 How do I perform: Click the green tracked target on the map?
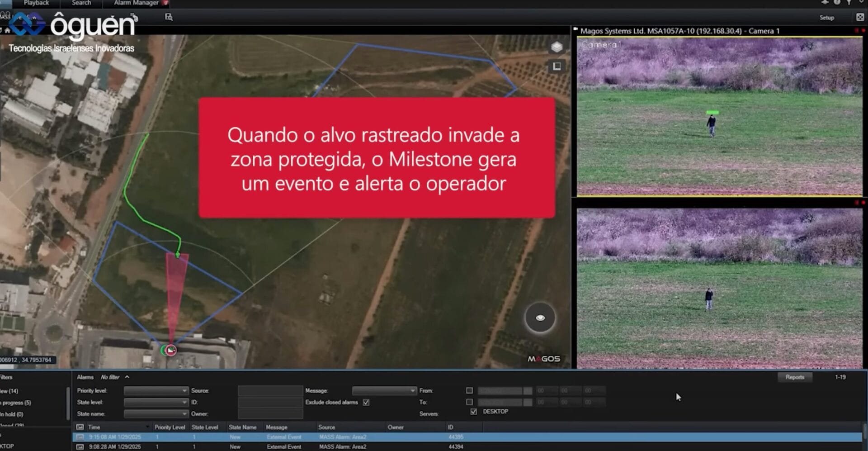(x=178, y=255)
